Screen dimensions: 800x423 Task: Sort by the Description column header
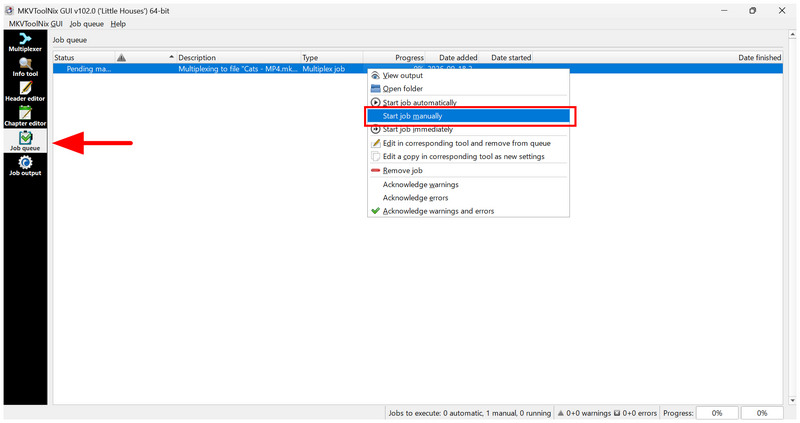(239, 58)
